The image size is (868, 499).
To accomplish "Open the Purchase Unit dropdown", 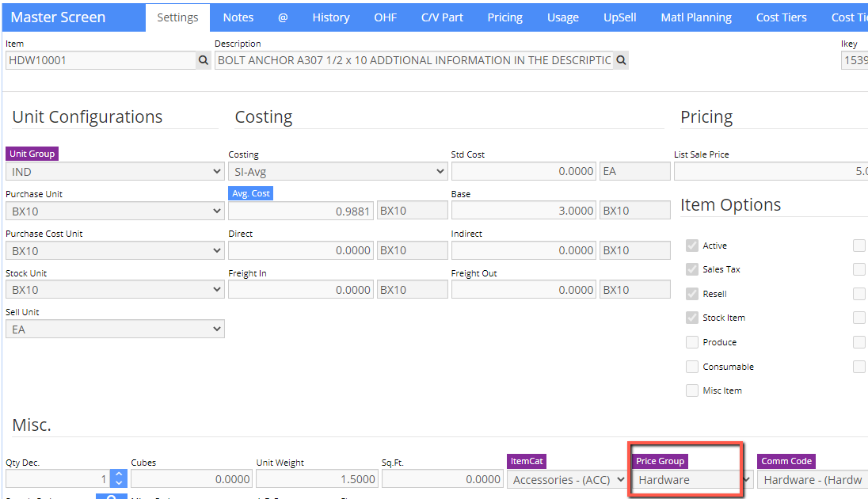I will (x=115, y=211).
